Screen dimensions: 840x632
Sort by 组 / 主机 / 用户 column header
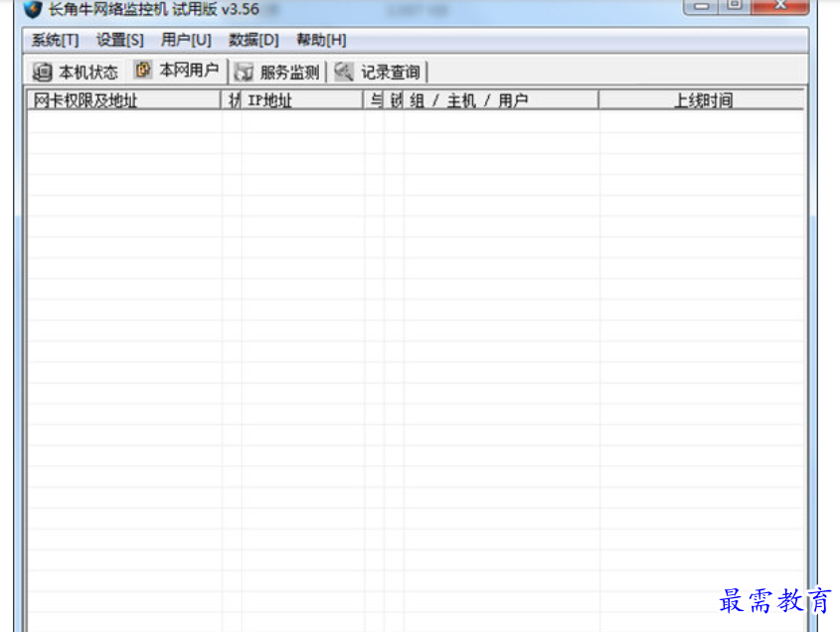[501, 100]
